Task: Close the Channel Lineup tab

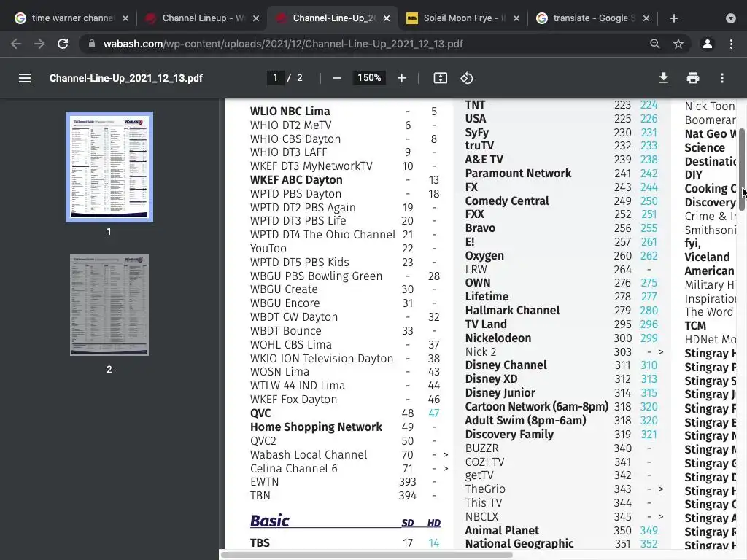Action: pyautogui.click(x=256, y=18)
